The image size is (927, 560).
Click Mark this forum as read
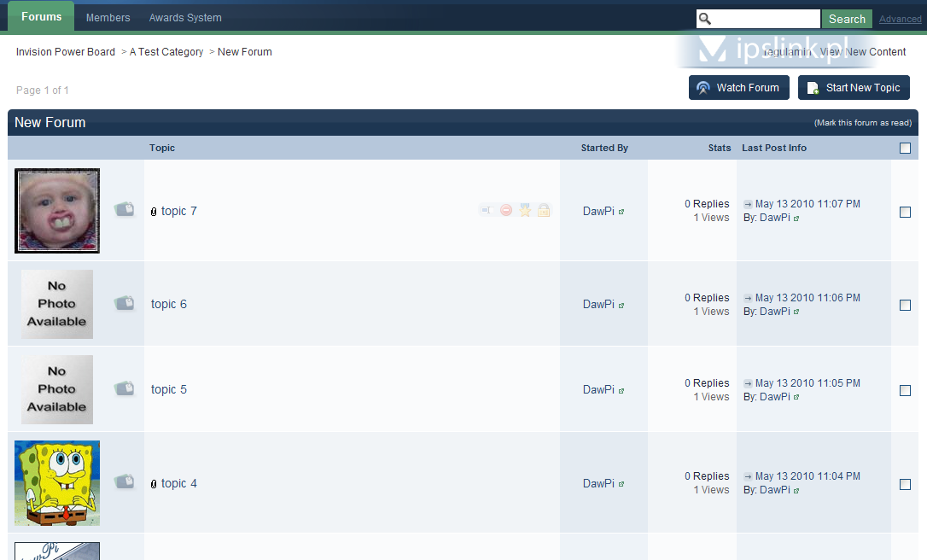coord(863,123)
